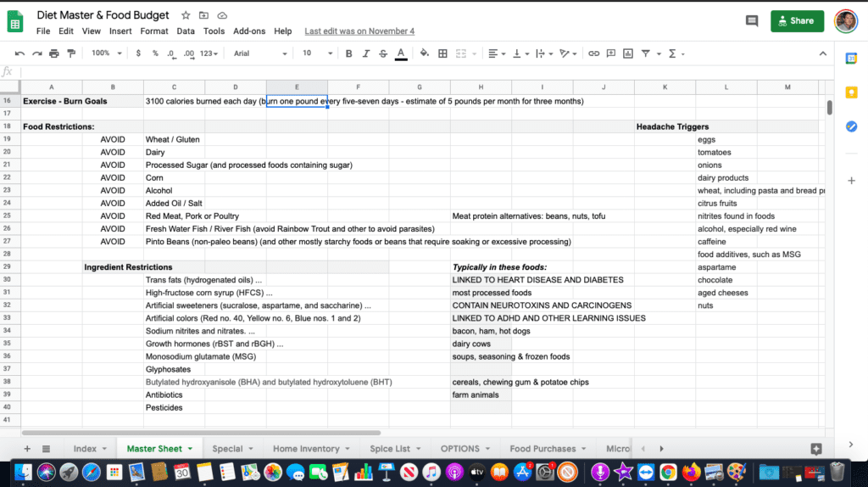Click the Explore button at bottom right
The image size is (868, 487).
[x=816, y=449]
